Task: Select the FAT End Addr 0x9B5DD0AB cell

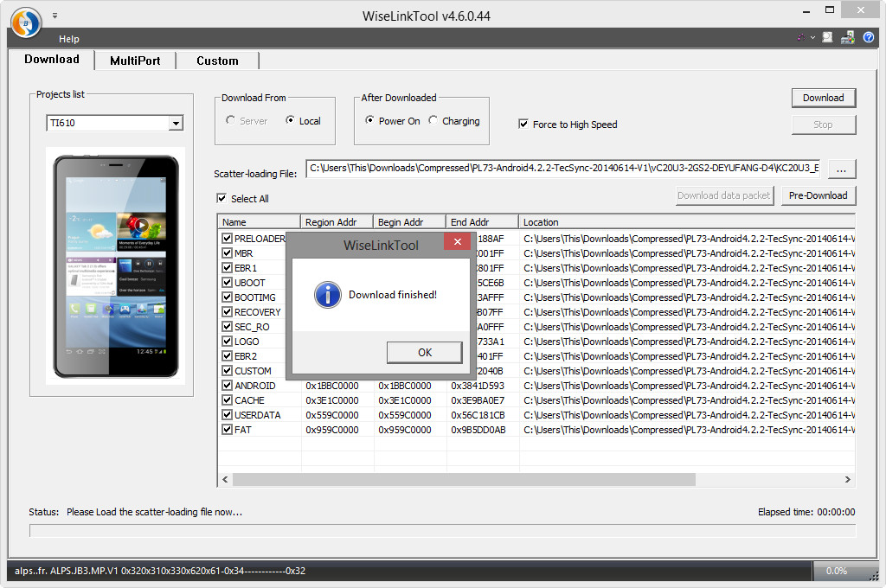Action: 478,430
